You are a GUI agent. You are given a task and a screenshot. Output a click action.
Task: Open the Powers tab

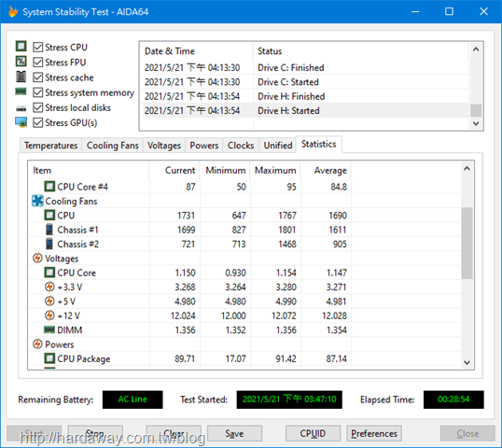[204, 146]
